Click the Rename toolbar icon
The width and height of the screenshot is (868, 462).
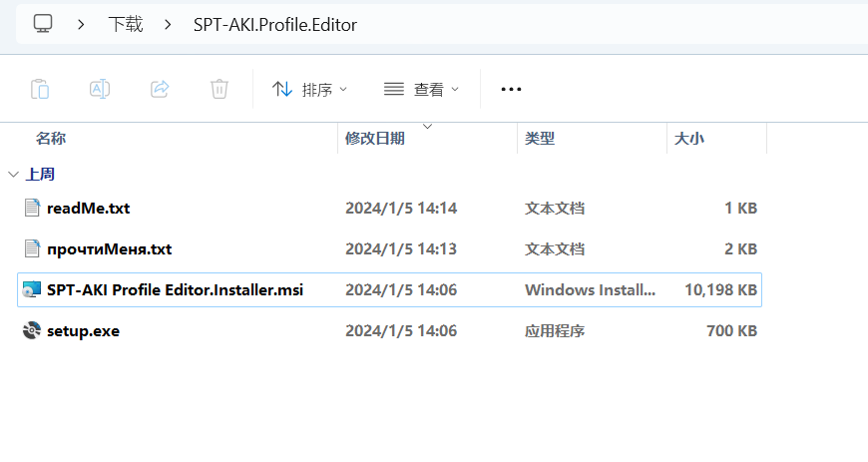pos(100,89)
